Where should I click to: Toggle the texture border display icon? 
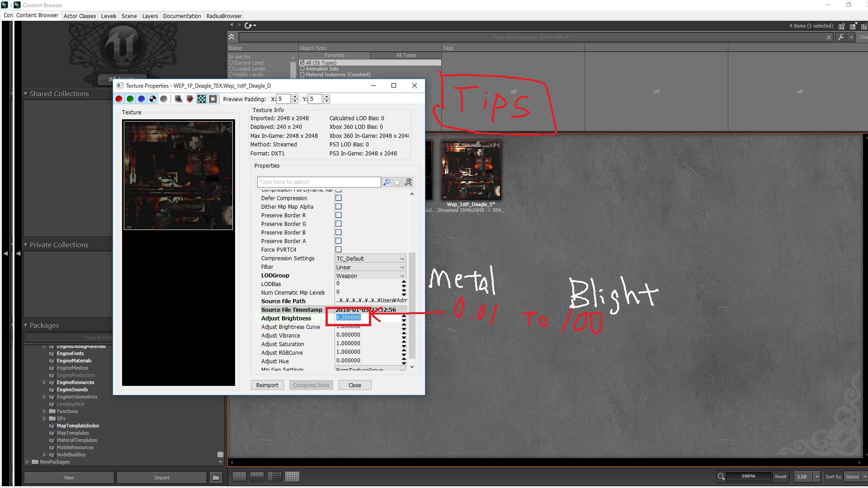tap(213, 99)
